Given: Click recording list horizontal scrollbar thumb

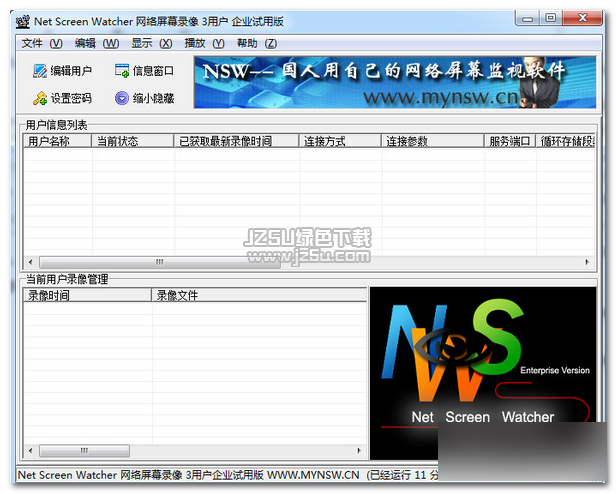Looking at the screenshot, I should coord(84,450).
